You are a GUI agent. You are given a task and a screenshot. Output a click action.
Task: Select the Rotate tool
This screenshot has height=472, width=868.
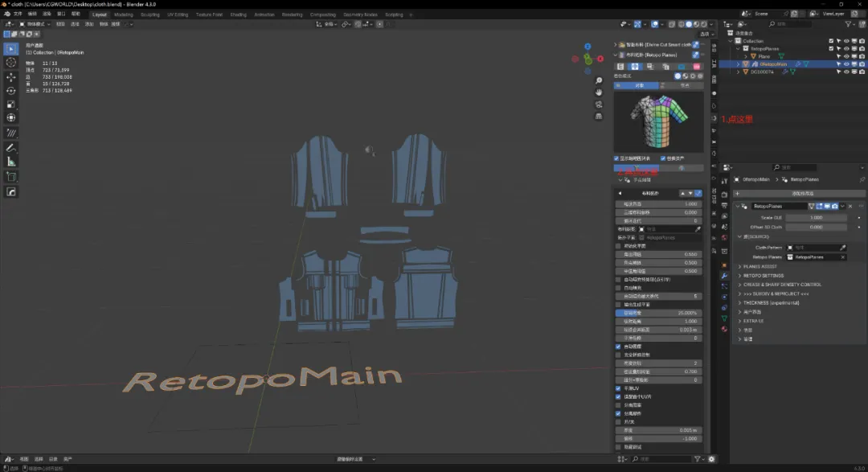[x=11, y=91]
